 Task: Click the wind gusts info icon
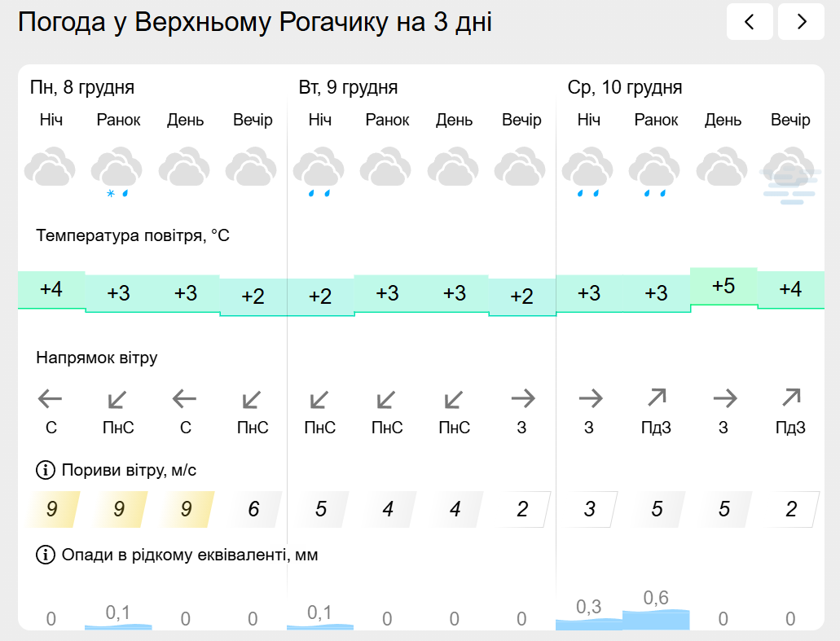[x=44, y=470]
